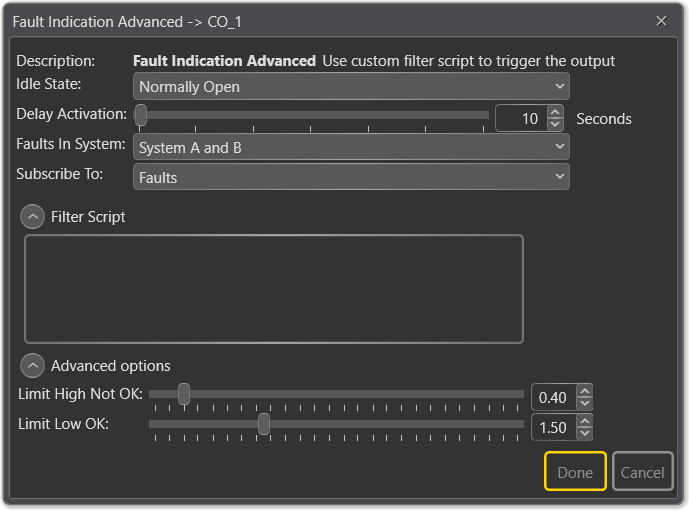The image size is (689, 511).
Task: Click inside the Filter Script text area
Action: [273, 289]
